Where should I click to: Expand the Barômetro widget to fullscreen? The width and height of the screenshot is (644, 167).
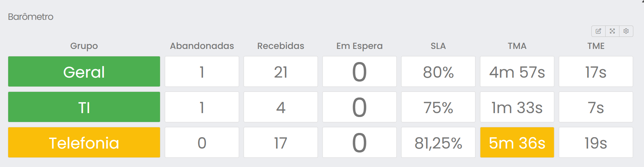612,31
